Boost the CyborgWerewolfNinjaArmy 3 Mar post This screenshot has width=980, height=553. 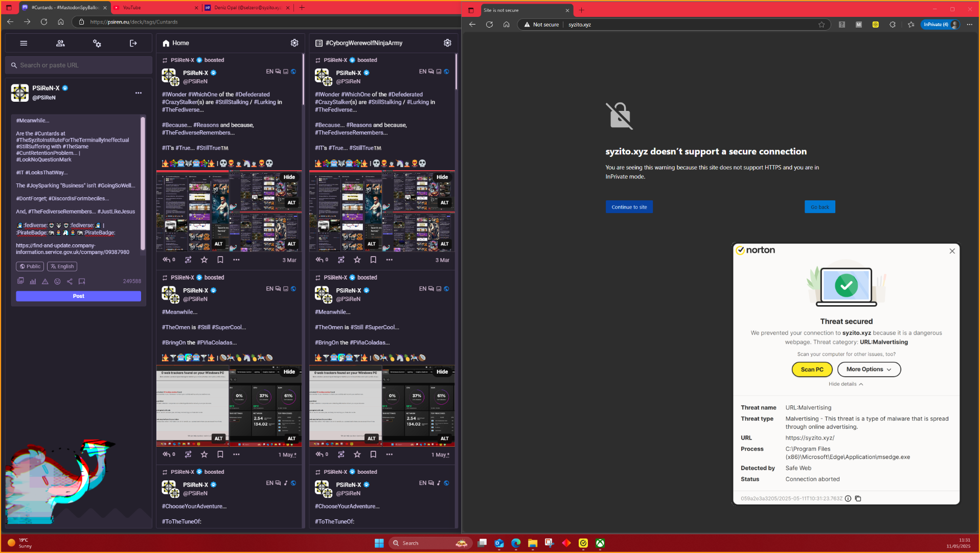coord(341,260)
